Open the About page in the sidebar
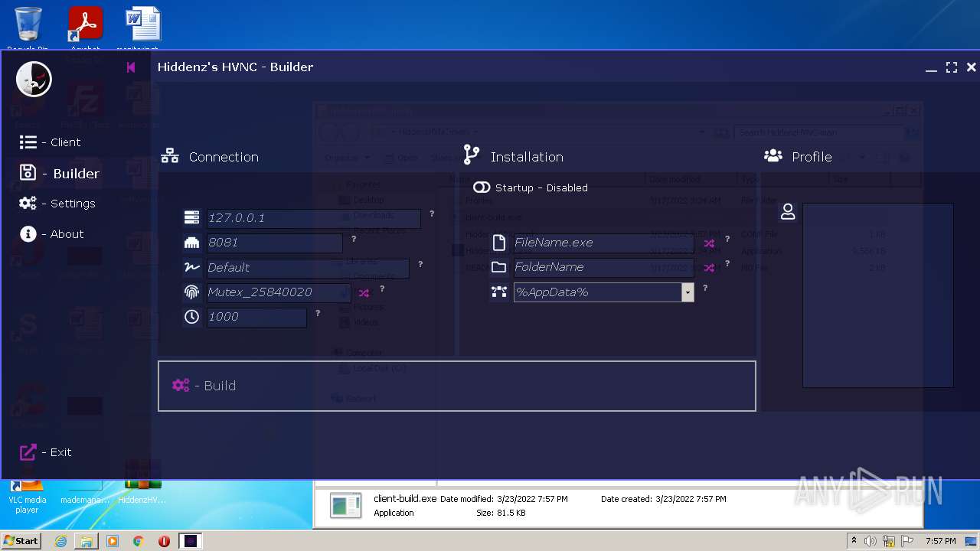 [x=51, y=234]
